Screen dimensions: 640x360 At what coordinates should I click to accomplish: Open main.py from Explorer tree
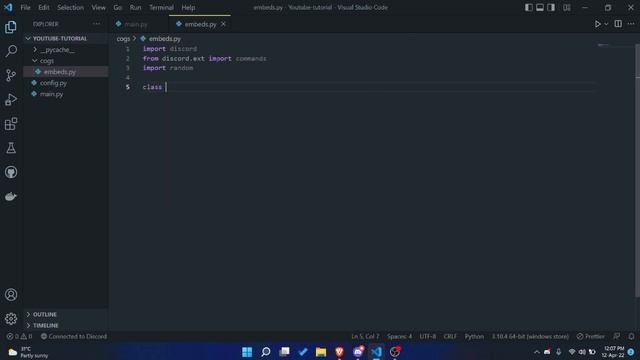point(66,94)
